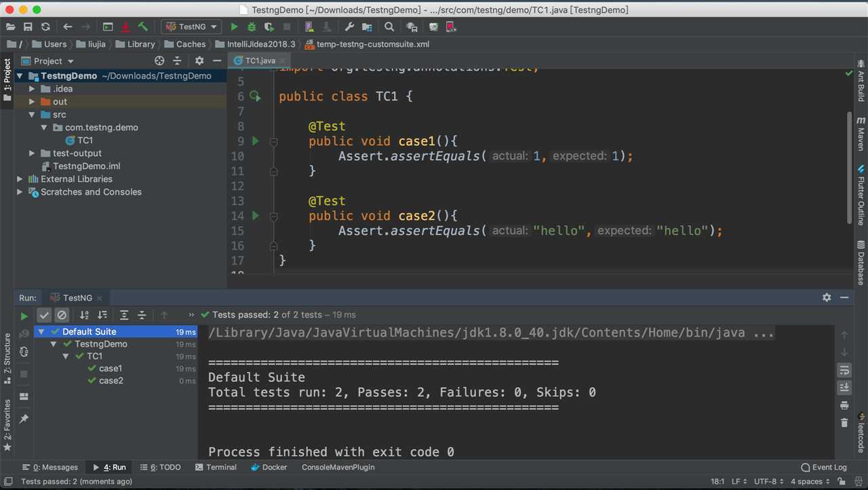
Task: Navigate back with the left arrow
Action: click(68, 26)
